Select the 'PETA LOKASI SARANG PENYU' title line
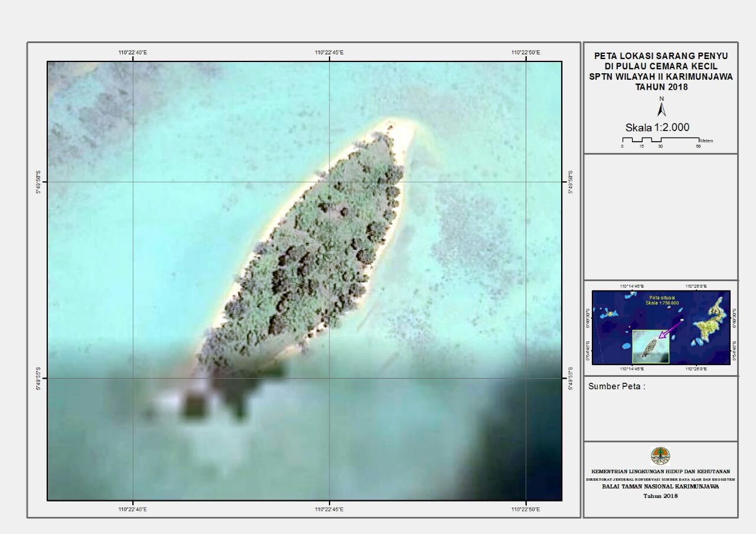The height and width of the screenshot is (534, 756). tap(661, 56)
